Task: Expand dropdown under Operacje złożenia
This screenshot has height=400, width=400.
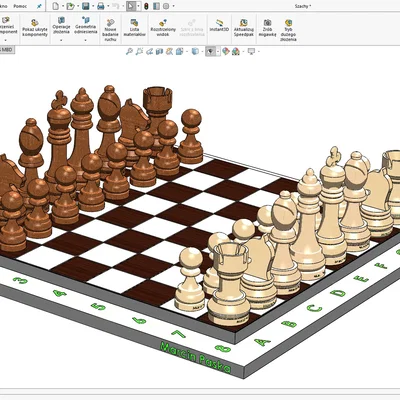Action: tap(61, 40)
